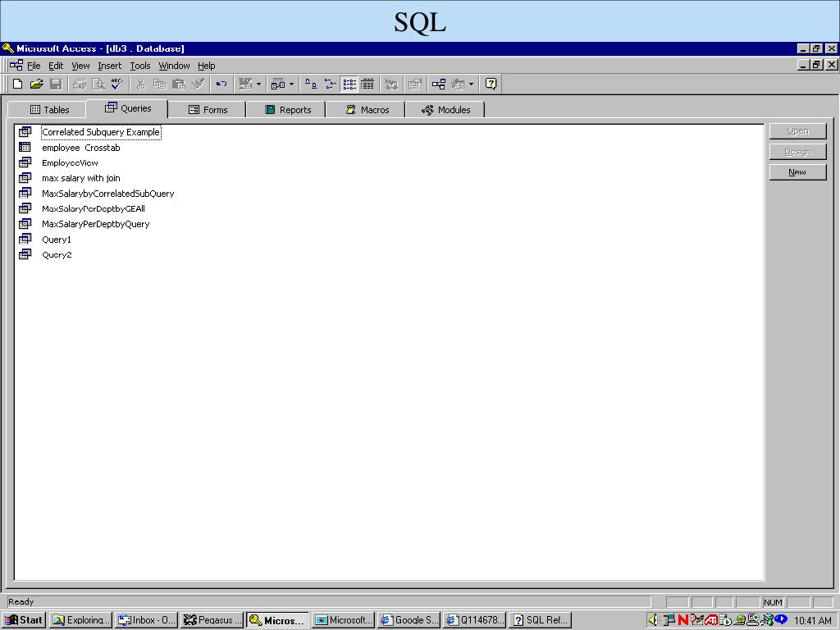
Task: Open the Help menu
Action: click(x=206, y=66)
